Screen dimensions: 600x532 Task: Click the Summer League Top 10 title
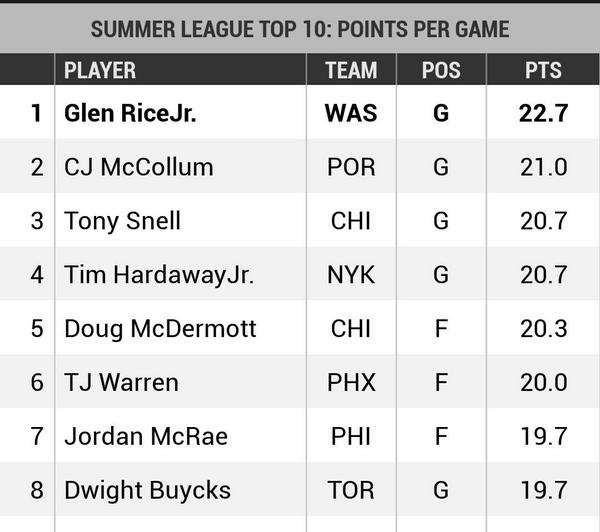(300, 28)
